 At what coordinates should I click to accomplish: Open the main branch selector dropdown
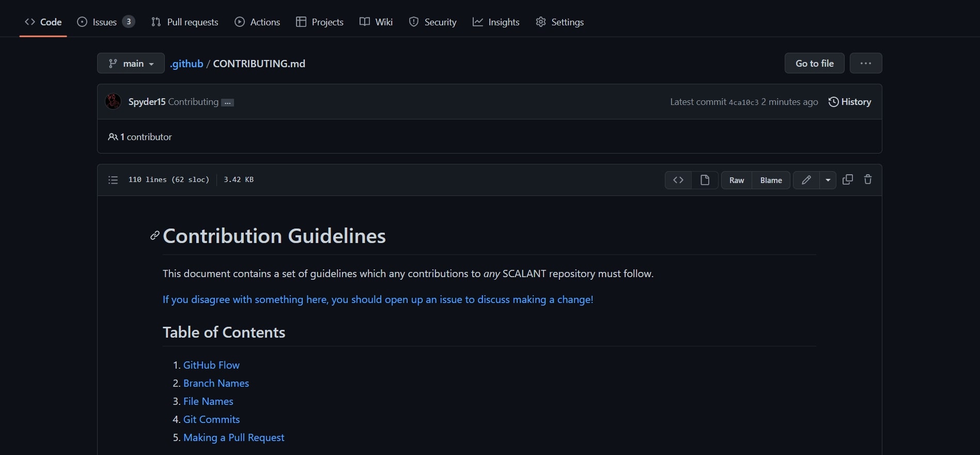131,63
